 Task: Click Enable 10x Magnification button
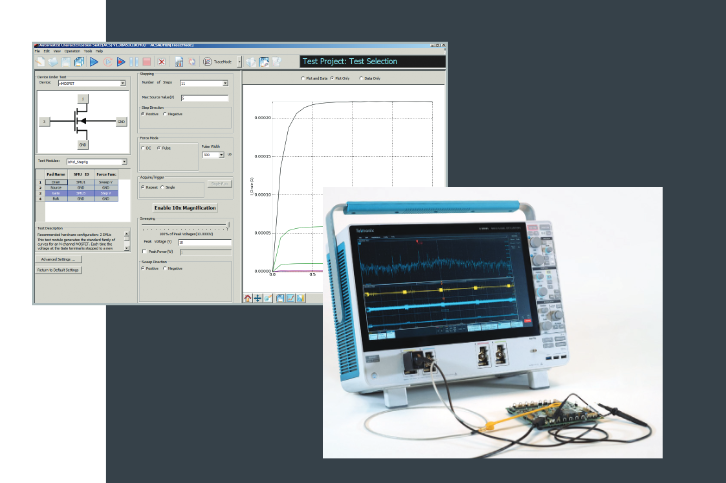tap(184, 207)
